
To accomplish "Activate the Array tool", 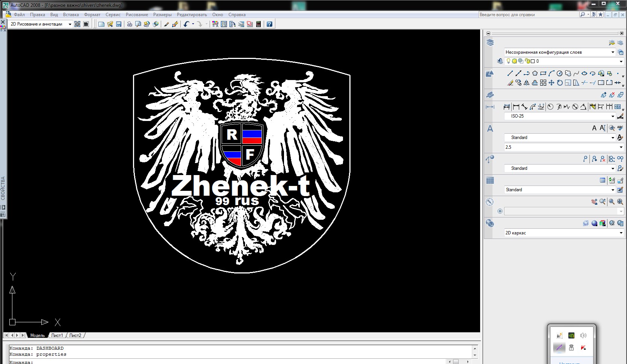I will click(543, 83).
